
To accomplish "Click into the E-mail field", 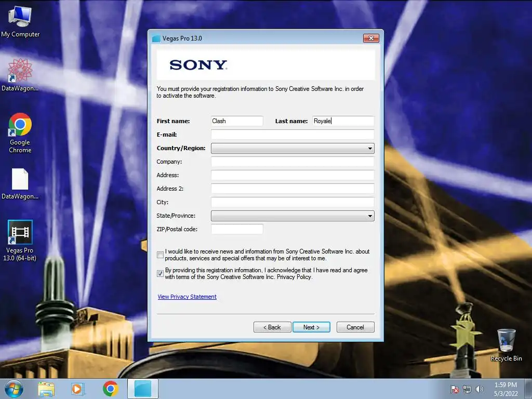I will (x=292, y=135).
